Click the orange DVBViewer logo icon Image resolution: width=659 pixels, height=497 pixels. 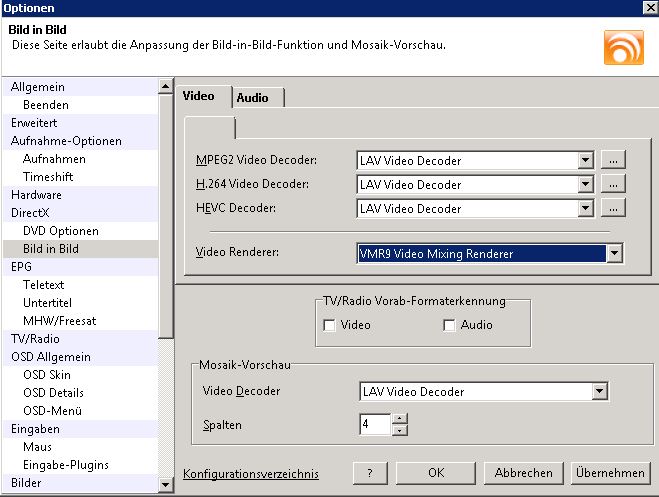click(623, 47)
